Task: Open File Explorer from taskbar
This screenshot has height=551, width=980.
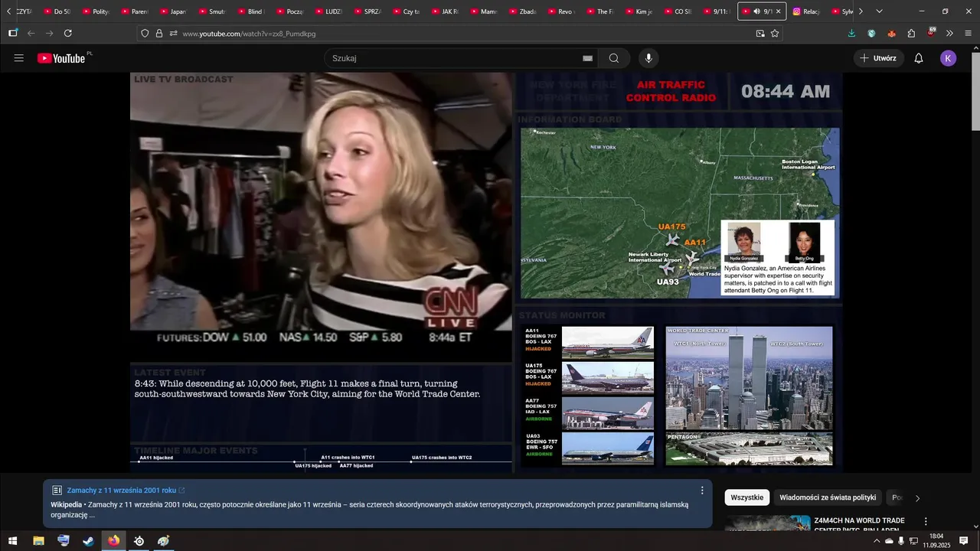Action: pyautogui.click(x=38, y=540)
